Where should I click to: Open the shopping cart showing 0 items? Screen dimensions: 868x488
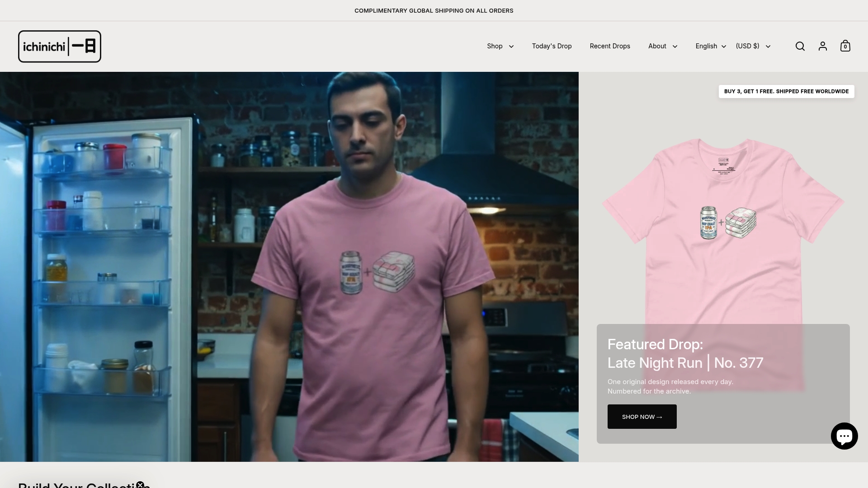click(845, 46)
